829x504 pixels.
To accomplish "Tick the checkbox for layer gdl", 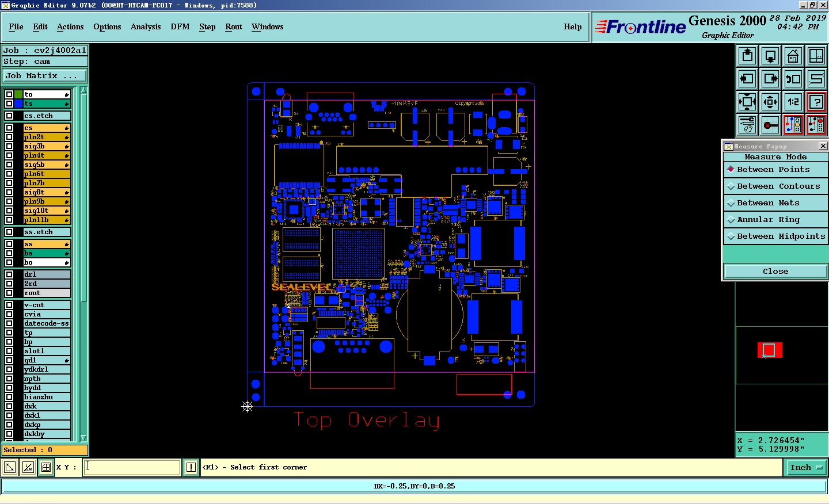I will coord(9,360).
